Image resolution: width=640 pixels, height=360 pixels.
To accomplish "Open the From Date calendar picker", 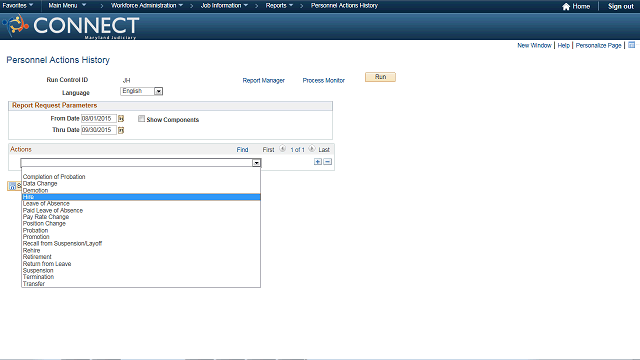I will (x=121, y=119).
